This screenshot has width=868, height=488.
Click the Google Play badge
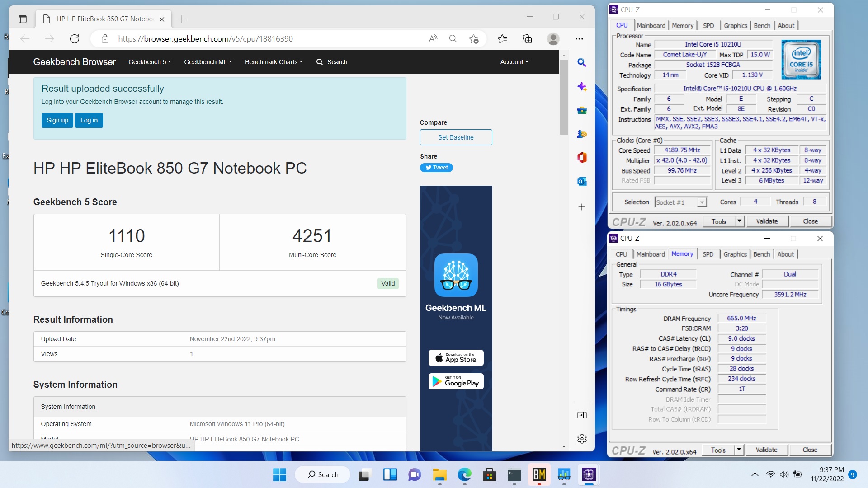coord(456,381)
